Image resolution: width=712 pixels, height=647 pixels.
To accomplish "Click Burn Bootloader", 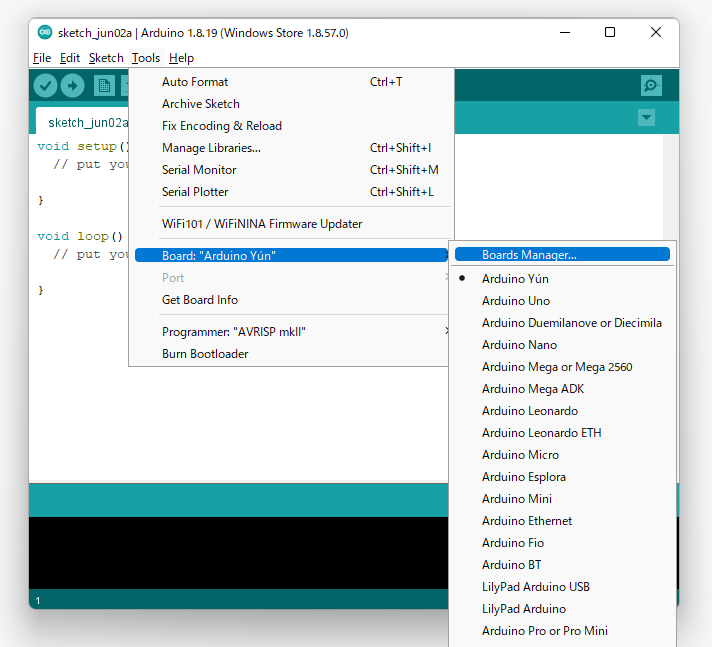I will (205, 354).
